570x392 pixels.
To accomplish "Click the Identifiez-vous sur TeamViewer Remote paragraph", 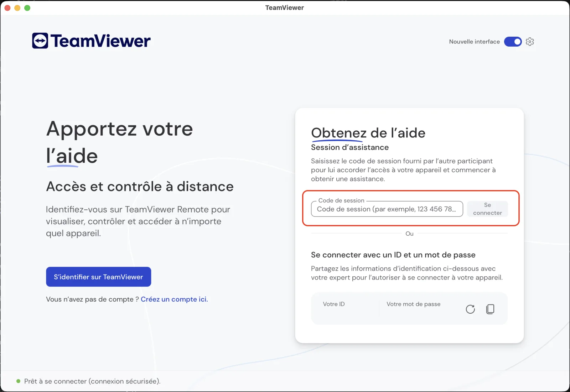I will click(138, 221).
